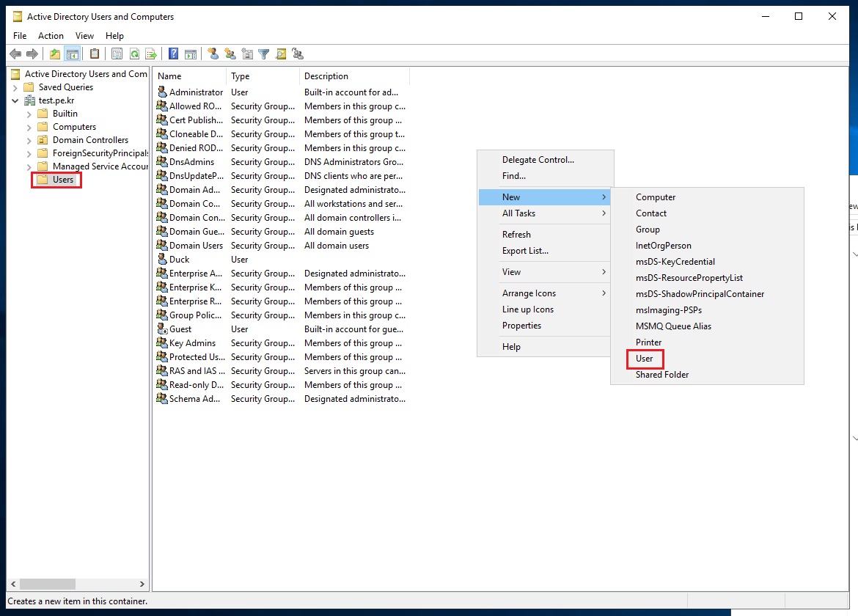
Task: Click the clipboard toolbar icon
Action: pyautogui.click(x=95, y=54)
